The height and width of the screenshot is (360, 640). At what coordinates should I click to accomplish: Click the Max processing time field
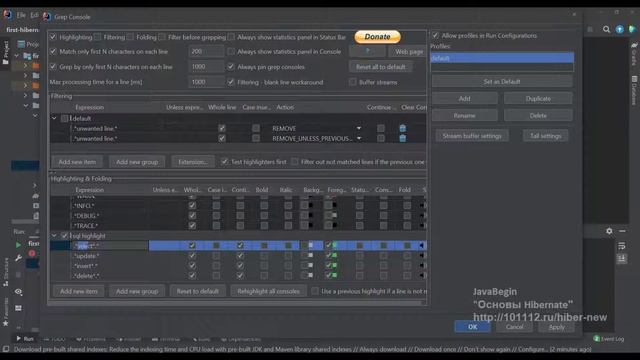point(206,82)
